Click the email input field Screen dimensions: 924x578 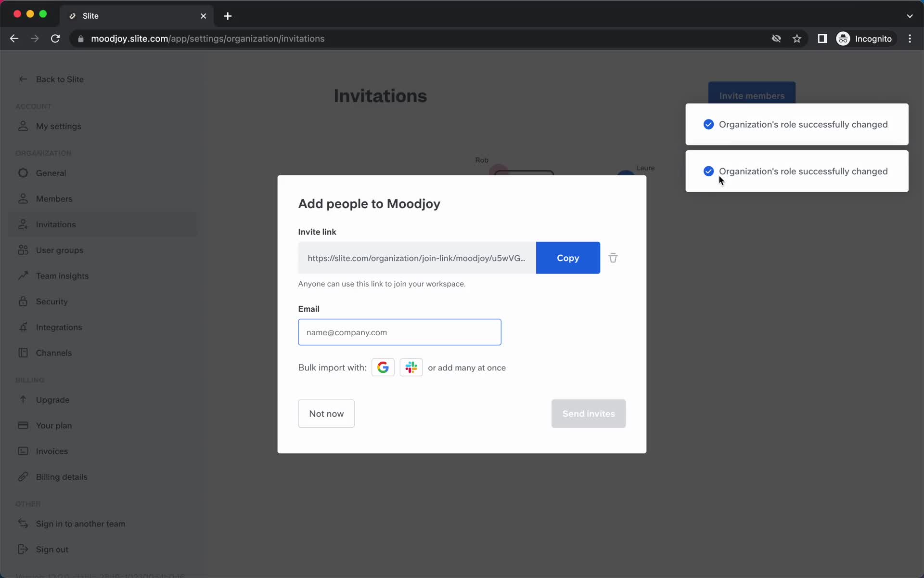coord(400,331)
